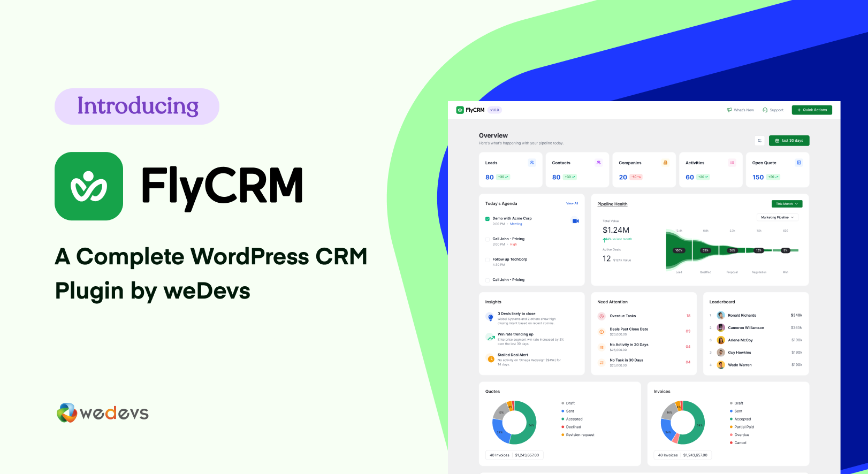Click the Overdue Tasks clock icon
This screenshot has width=868, height=474.
click(x=601, y=316)
